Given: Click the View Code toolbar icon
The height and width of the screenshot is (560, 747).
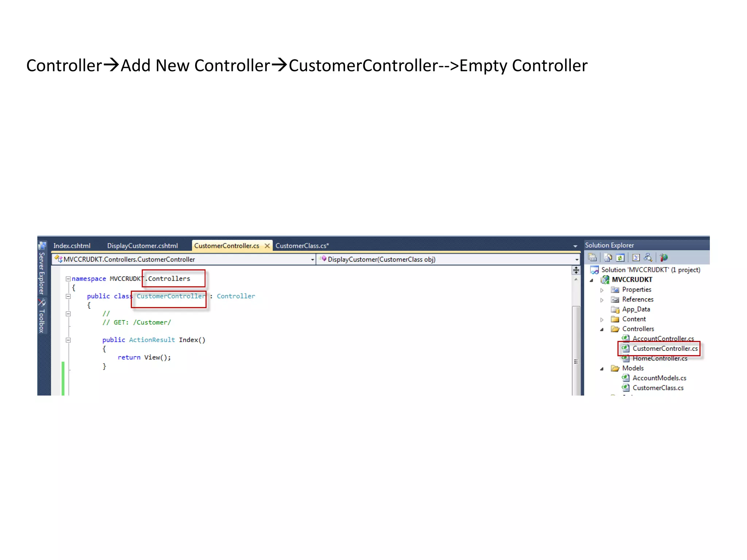Looking at the screenshot, I should pos(636,258).
